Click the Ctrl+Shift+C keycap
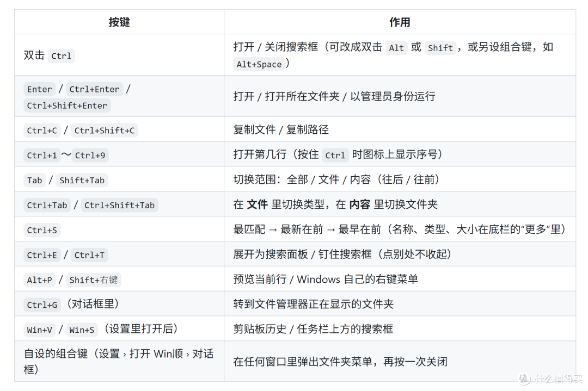The width and height of the screenshot is (588, 391). coord(104,131)
